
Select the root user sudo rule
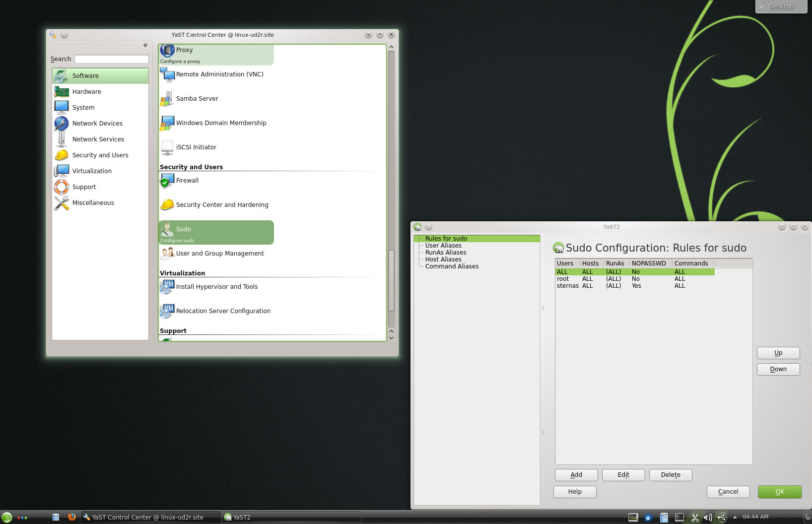pos(635,279)
